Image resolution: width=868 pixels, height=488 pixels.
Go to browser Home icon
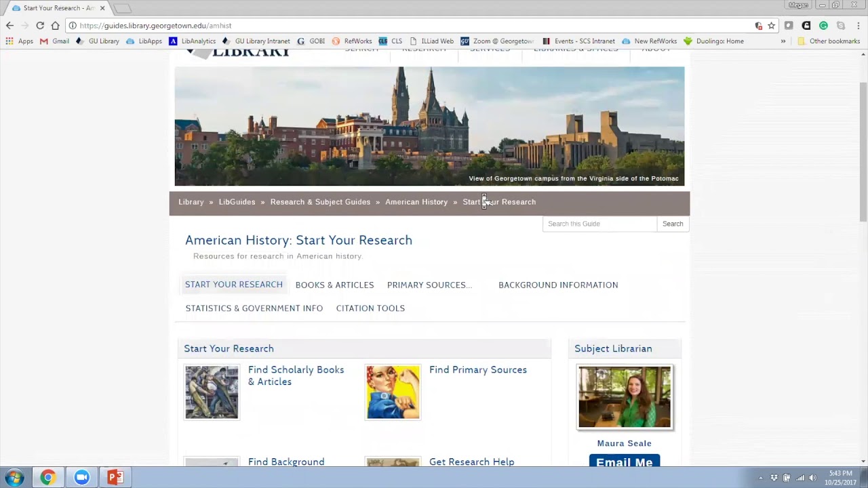[x=56, y=26]
